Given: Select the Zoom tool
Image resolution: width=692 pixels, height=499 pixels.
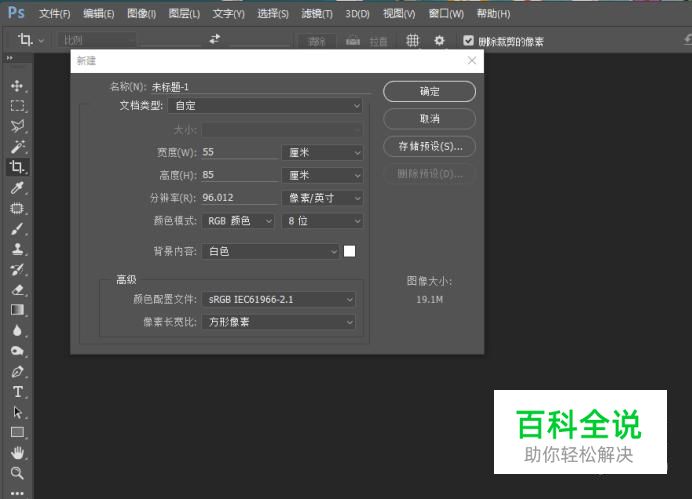Looking at the screenshot, I should pos(17,473).
